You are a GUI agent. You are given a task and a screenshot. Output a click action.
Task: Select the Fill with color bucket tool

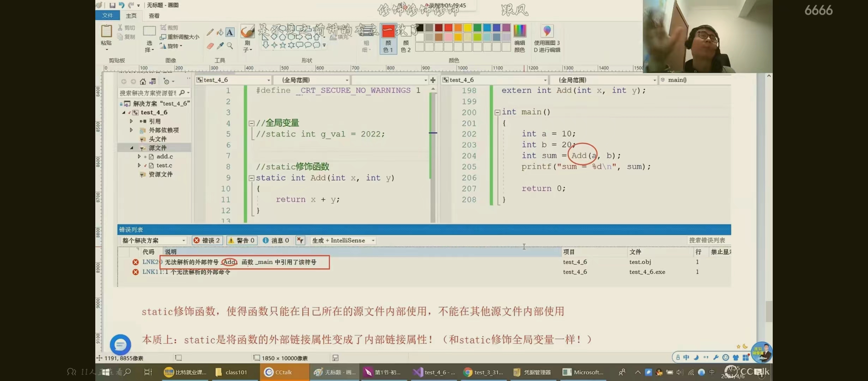(220, 32)
